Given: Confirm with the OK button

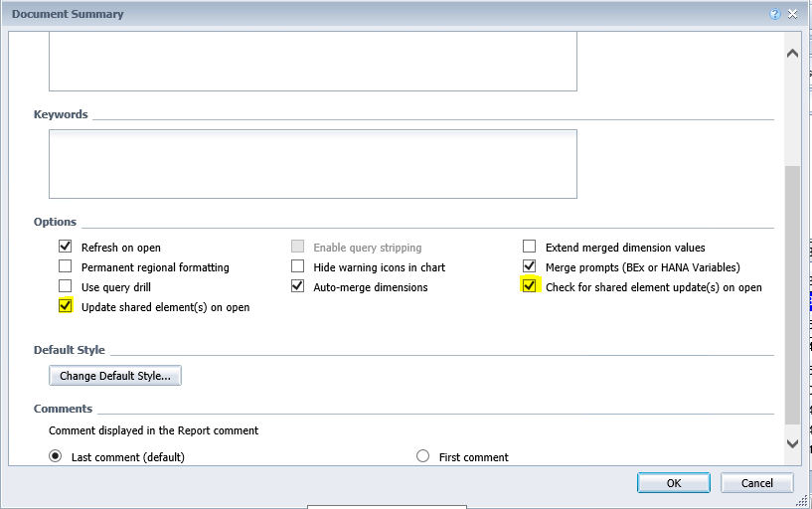Looking at the screenshot, I should click(674, 483).
